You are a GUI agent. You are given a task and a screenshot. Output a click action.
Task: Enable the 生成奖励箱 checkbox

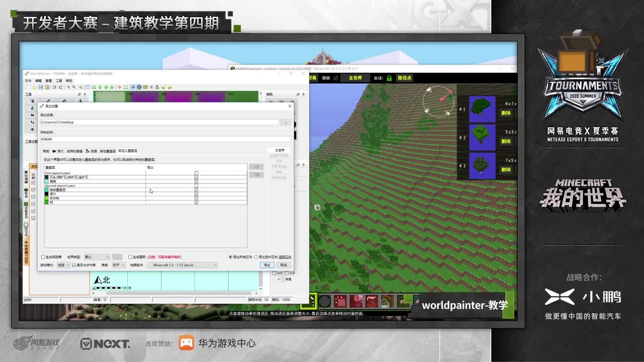(x=43, y=257)
